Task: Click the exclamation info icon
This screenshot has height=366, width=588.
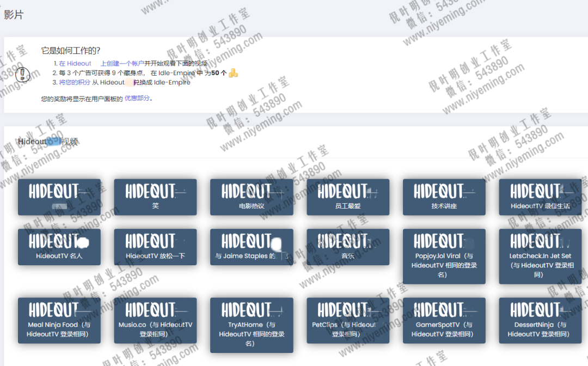Action: point(22,74)
